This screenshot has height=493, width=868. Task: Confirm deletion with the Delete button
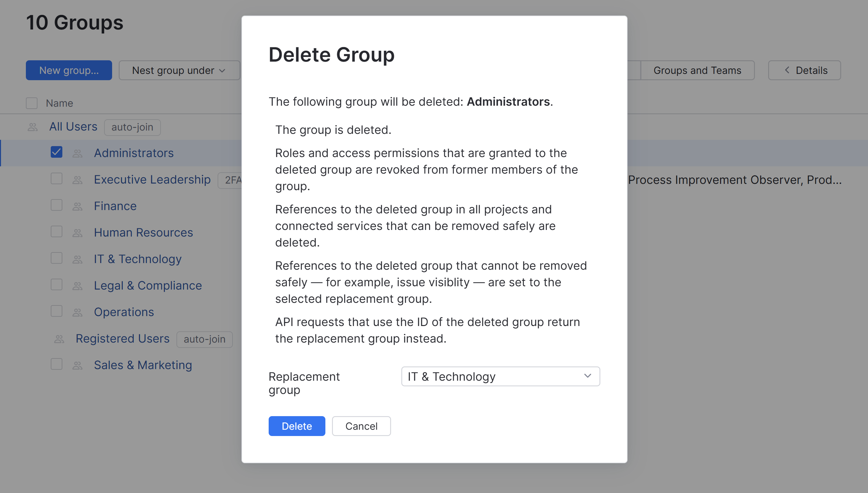click(x=297, y=426)
